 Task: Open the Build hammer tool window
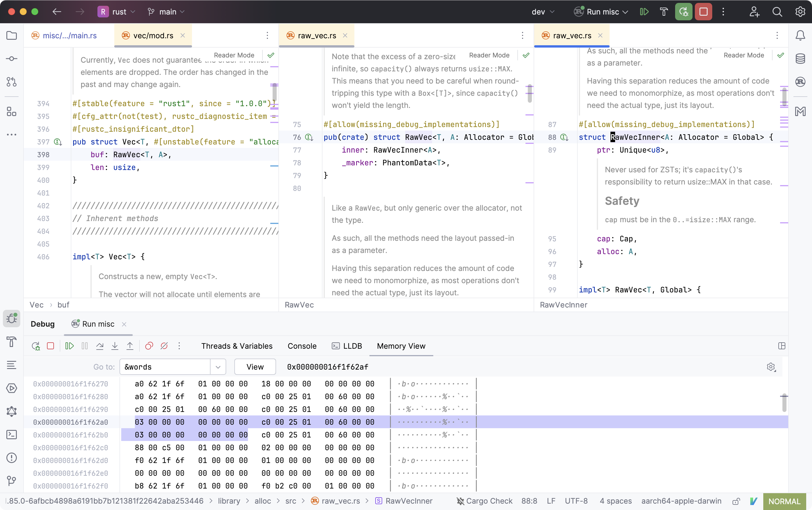pos(12,342)
